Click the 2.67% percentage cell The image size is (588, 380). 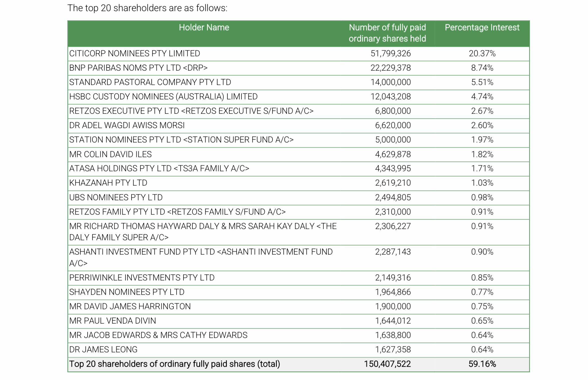point(482,111)
